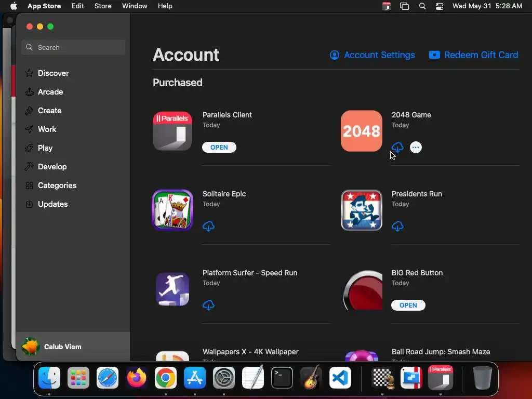The image size is (532, 399).
Task: Open the Work section
Action: [41, 129]
